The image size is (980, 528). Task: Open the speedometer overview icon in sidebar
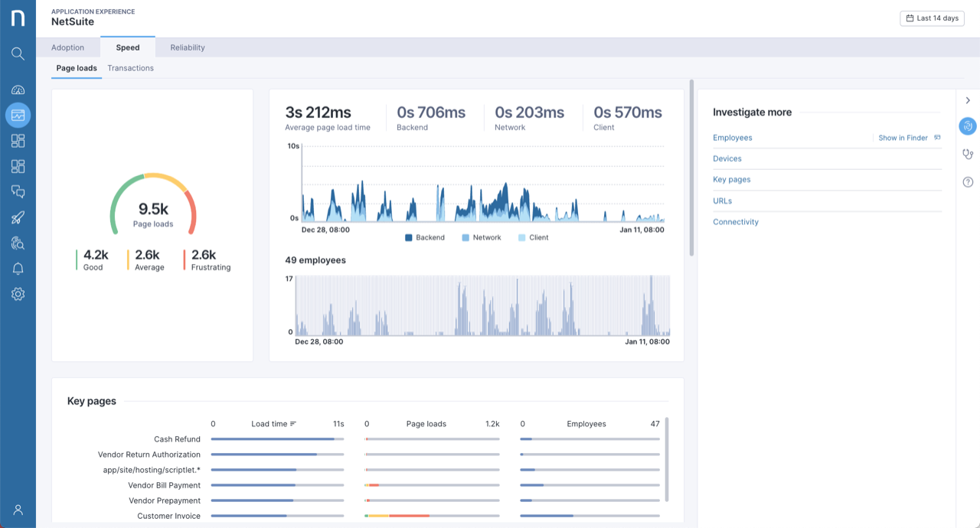pos(18,90)
